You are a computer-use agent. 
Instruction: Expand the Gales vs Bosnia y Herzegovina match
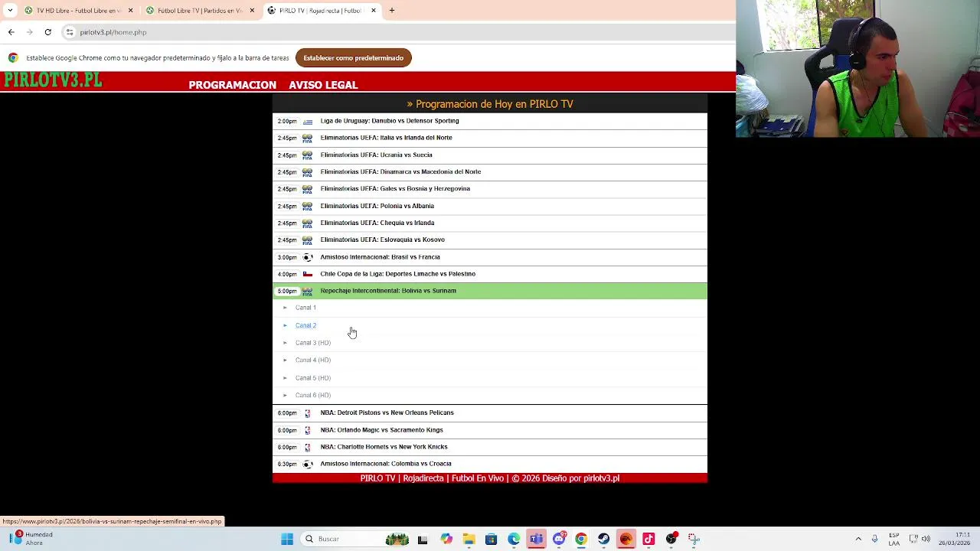(490, 188)
